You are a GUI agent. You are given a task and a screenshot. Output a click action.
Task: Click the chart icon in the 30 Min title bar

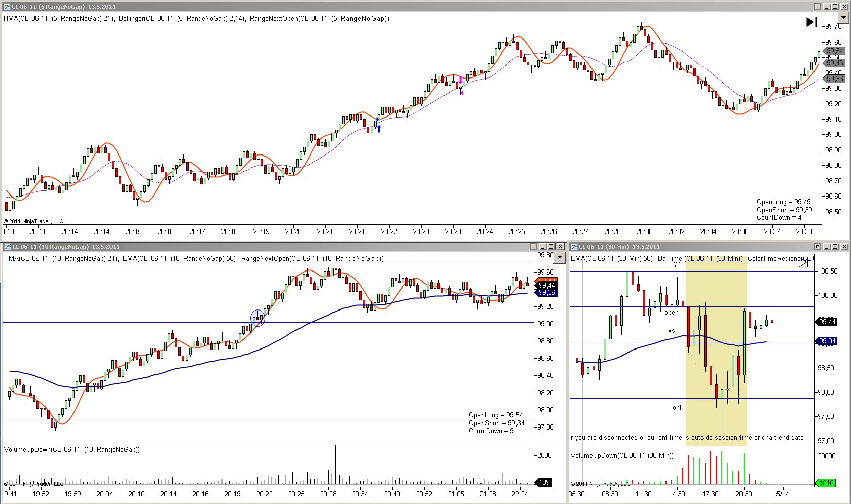[574, 247]
